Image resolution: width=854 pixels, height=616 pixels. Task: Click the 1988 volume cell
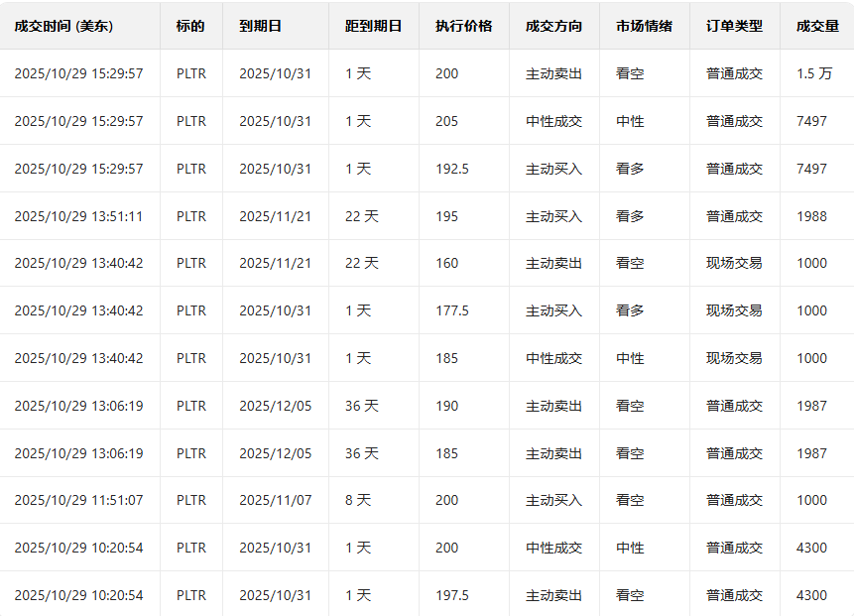pyautogui.click(x=810, y=216)
